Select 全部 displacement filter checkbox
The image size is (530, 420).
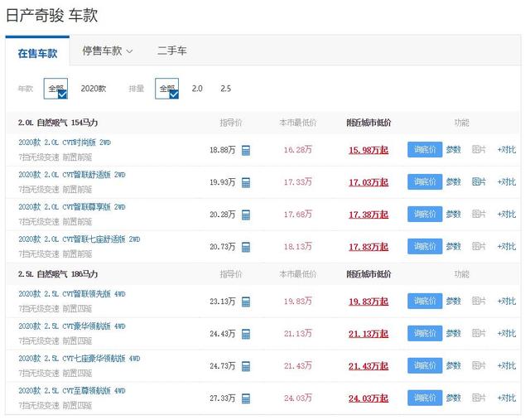[x=167, y=89]
